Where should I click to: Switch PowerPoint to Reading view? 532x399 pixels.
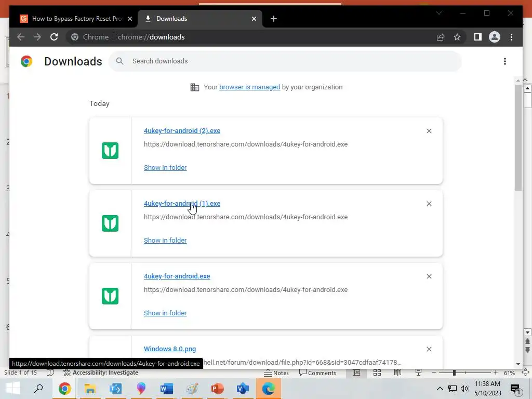[397, 373]
